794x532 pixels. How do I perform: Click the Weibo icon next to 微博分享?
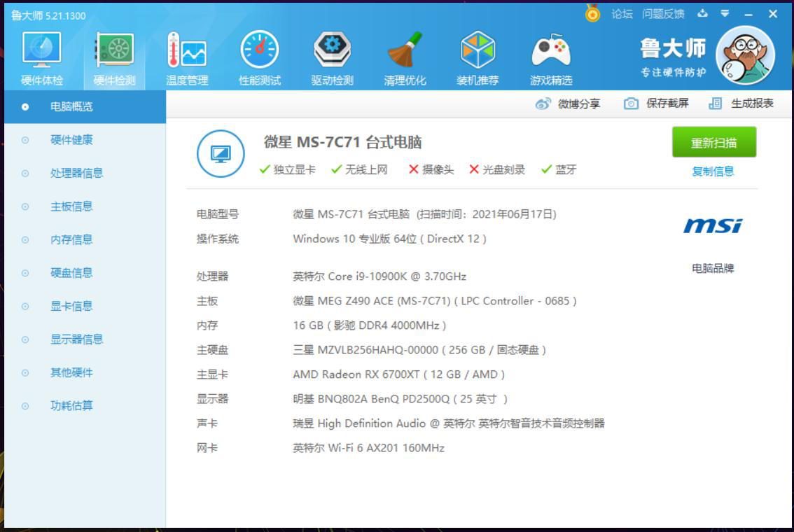[543, 104]
